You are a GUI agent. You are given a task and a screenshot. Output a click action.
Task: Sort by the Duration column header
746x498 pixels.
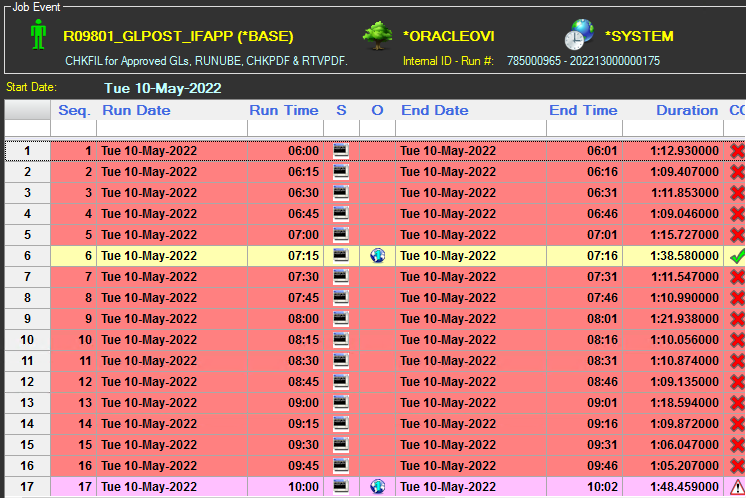(686, 110)
